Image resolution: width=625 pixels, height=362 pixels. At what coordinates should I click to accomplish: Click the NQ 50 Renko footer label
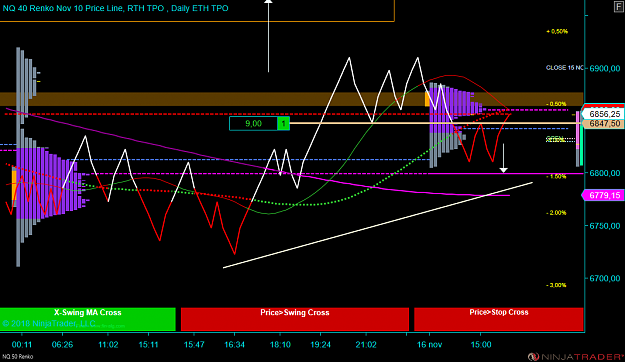18,357
